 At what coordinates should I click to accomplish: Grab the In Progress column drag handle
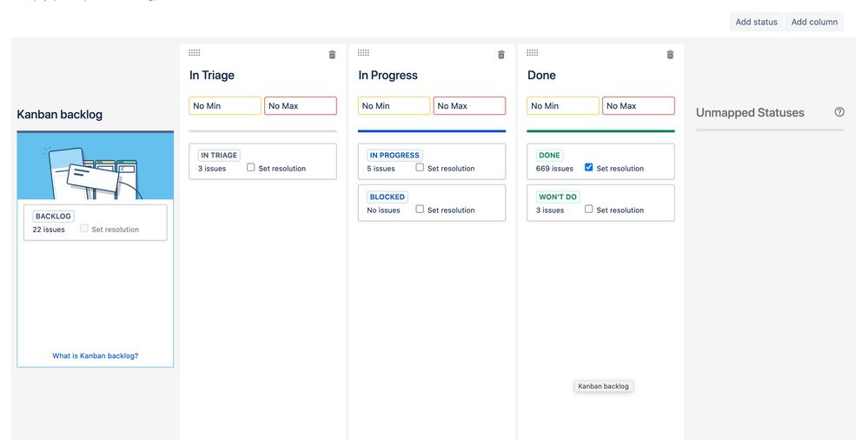pyautogui.click(x=363, y=53)
